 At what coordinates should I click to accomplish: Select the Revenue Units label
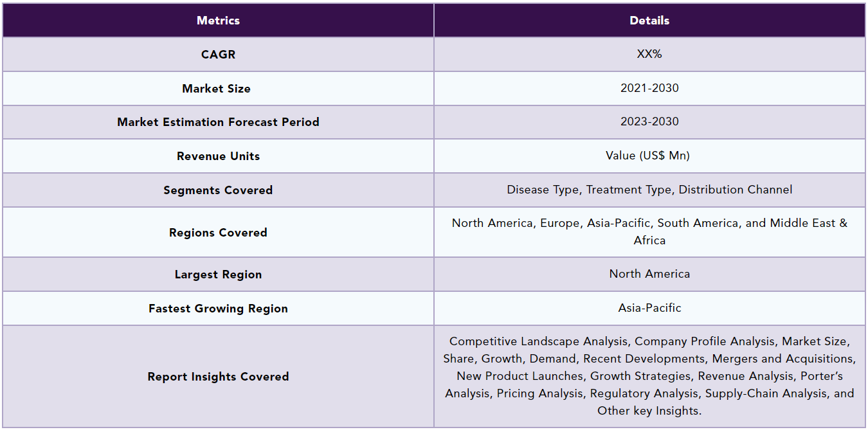[x=218, y=156]
